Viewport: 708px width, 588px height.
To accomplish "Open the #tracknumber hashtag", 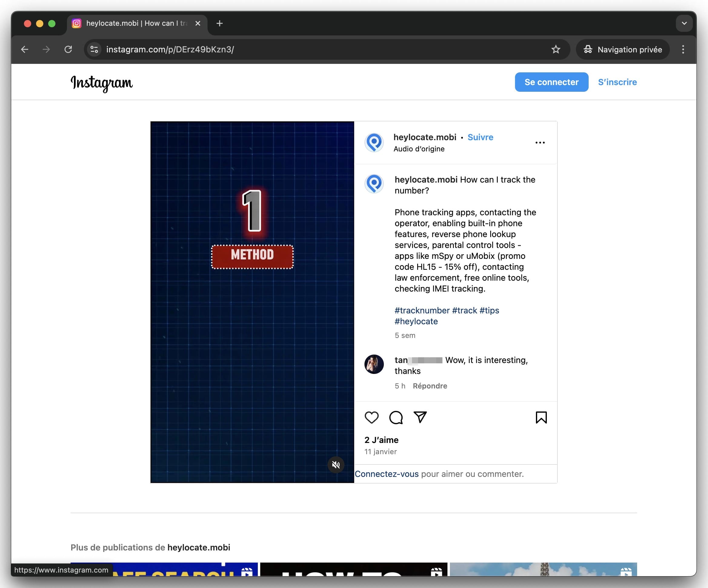I will coord(422,310).
